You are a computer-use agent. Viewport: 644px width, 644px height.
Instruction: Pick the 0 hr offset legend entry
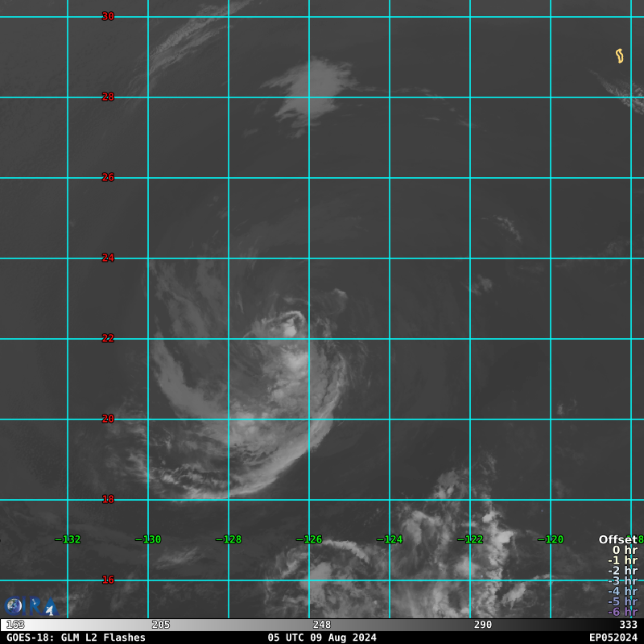click(625, 550)
